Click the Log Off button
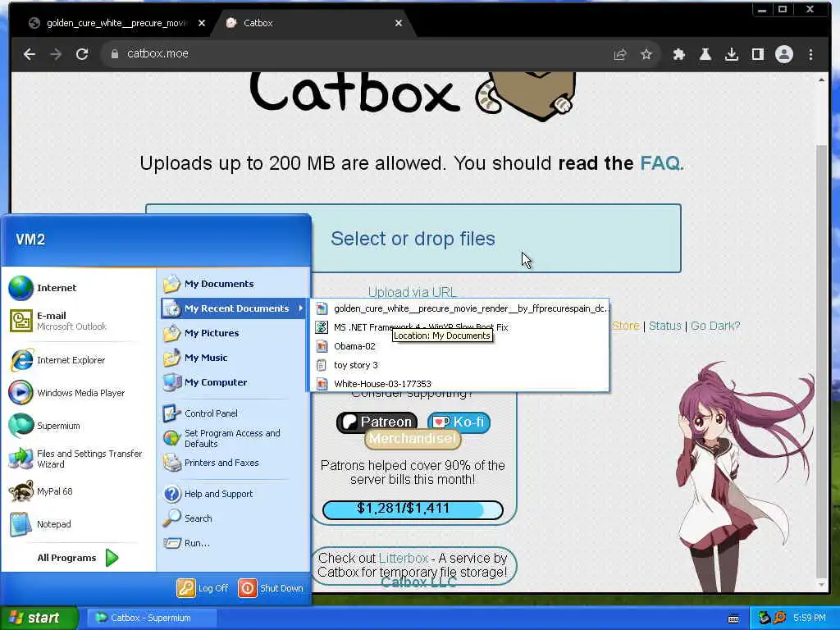 (x=203, y=588)
